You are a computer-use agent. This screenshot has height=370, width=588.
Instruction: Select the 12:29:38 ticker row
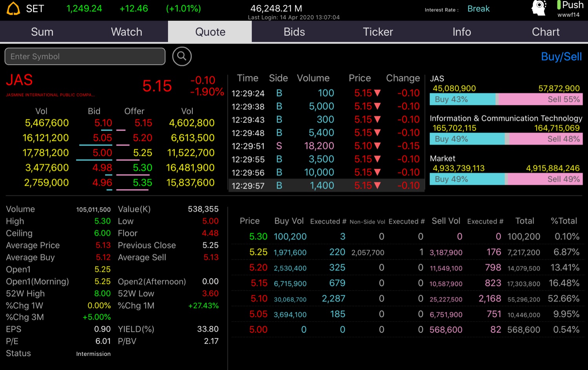pos(326,106)
